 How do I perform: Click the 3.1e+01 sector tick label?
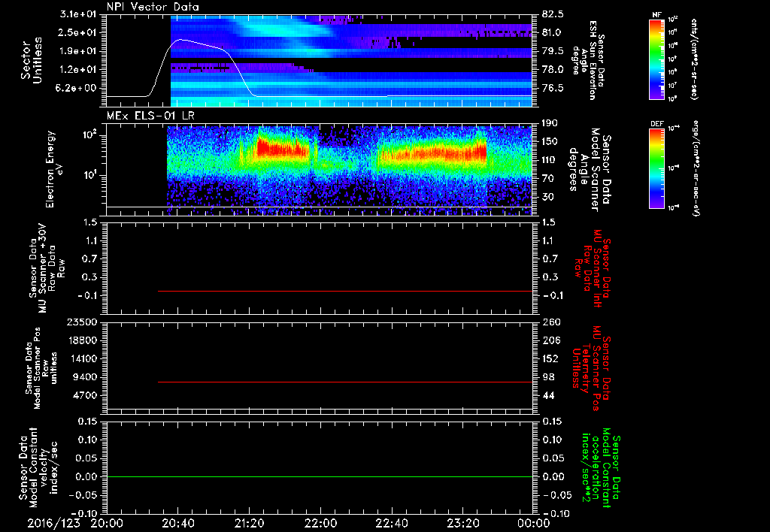point(78,14)
